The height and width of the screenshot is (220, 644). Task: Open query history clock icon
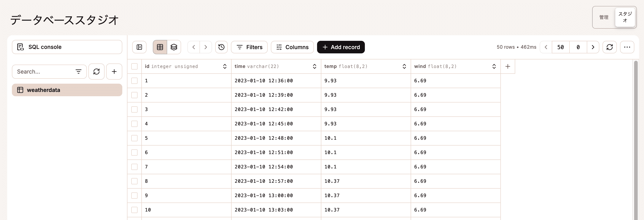(x=221, y=47)
